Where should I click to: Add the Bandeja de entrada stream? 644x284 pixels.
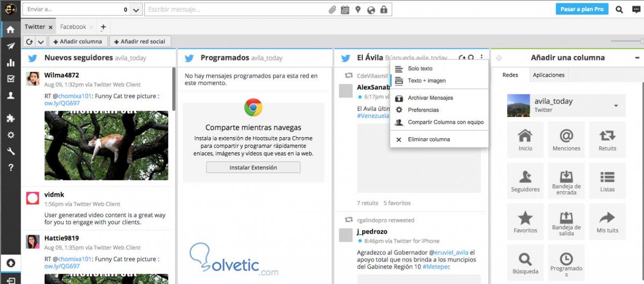tap(566, 181)
